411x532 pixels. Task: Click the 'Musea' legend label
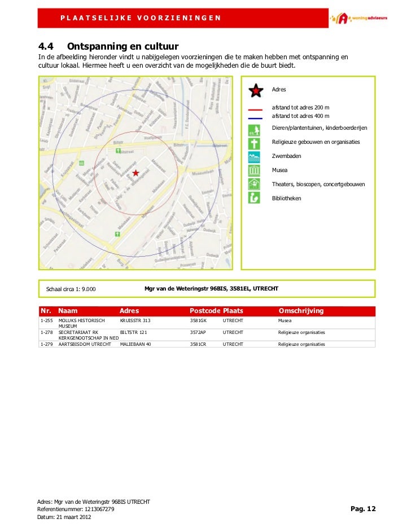(279, 170)
